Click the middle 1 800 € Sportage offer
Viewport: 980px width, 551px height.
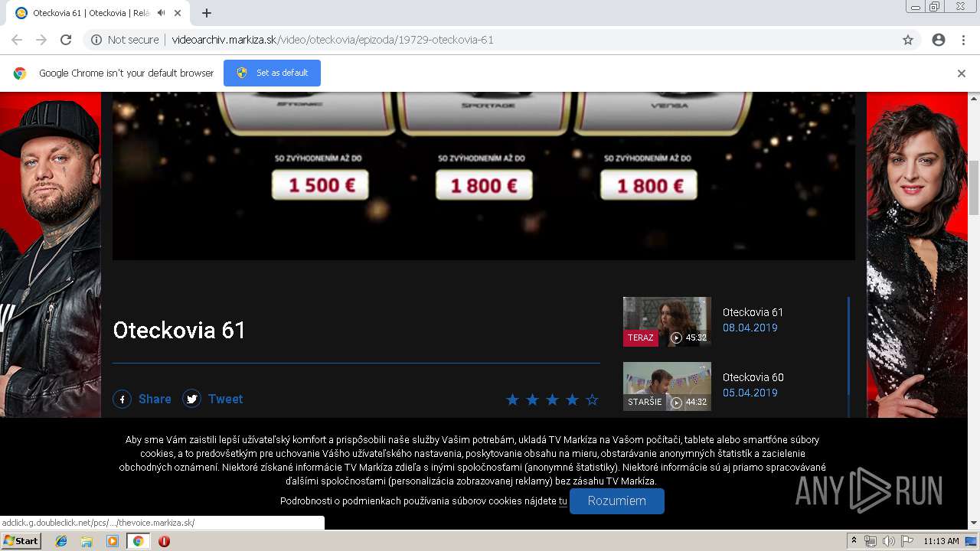tap(484, 185)
